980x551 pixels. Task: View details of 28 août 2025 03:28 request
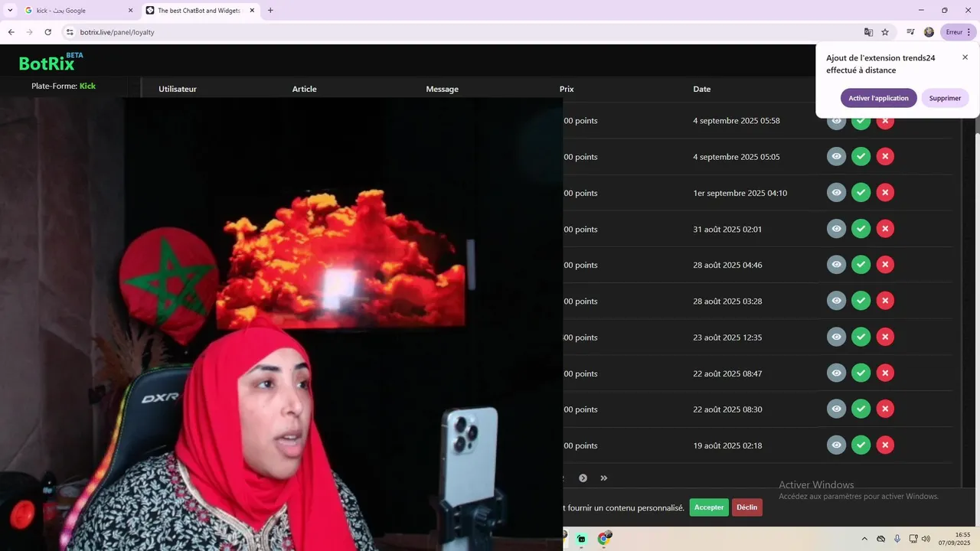tap(836, 301)
